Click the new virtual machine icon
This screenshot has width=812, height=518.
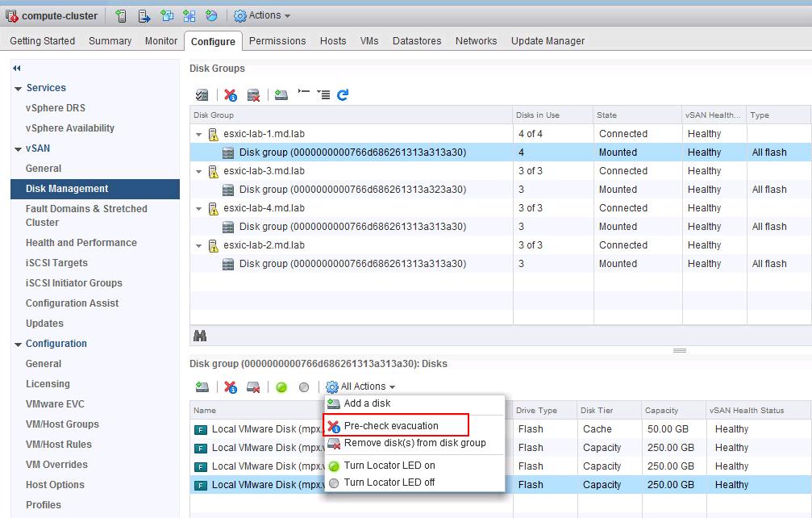[167, 16]
